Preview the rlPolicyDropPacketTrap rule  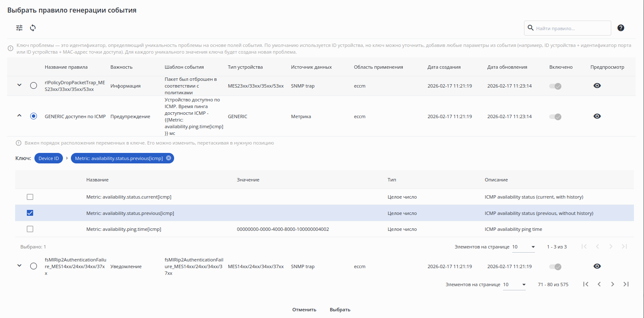(597, 85)
